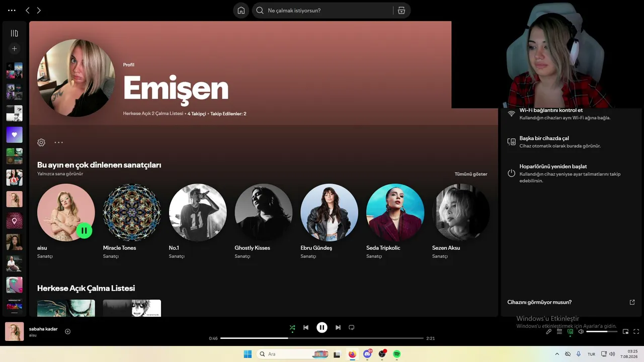Screen dimensions: 644x362
Task: Seek on the song progress bar
Action: 322,338
